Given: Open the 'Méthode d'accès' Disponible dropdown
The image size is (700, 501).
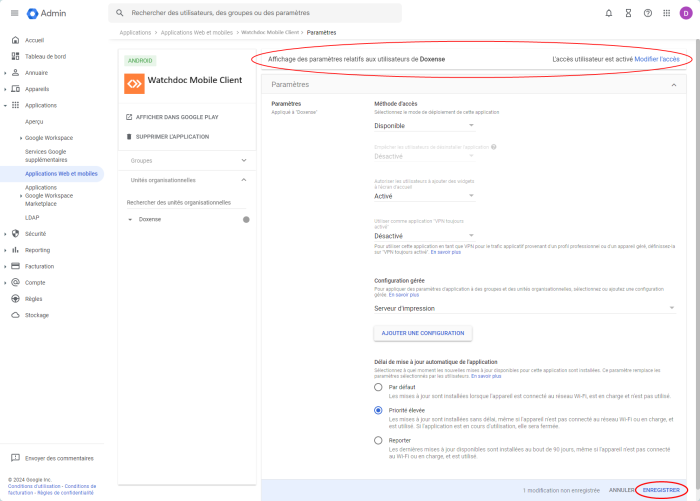Looking at the screenshot, I should click(x=424, y=126).
